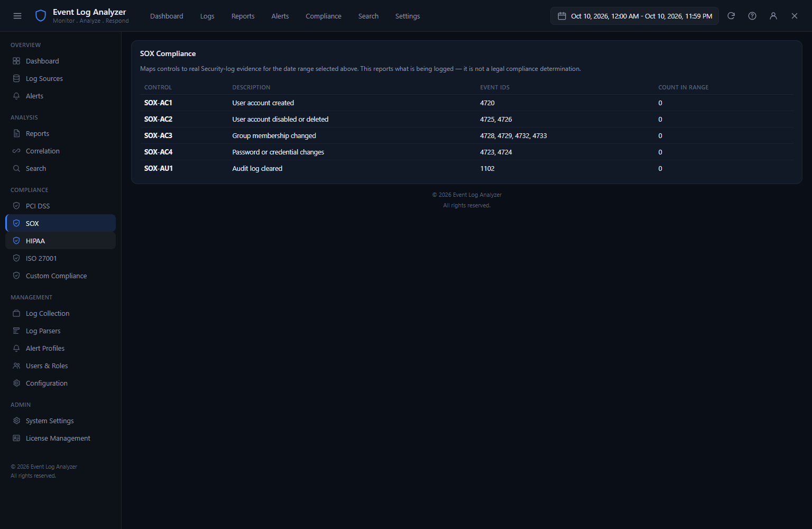Select PCI DSS compliance in sidebar
This screenshot has width=812, height=529.
point(60,206)
